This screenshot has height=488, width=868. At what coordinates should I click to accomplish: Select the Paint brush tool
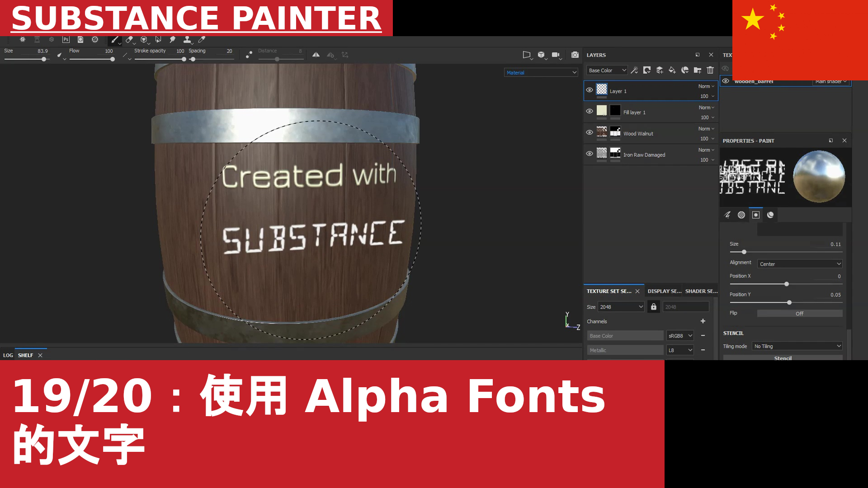pos(115,40)
